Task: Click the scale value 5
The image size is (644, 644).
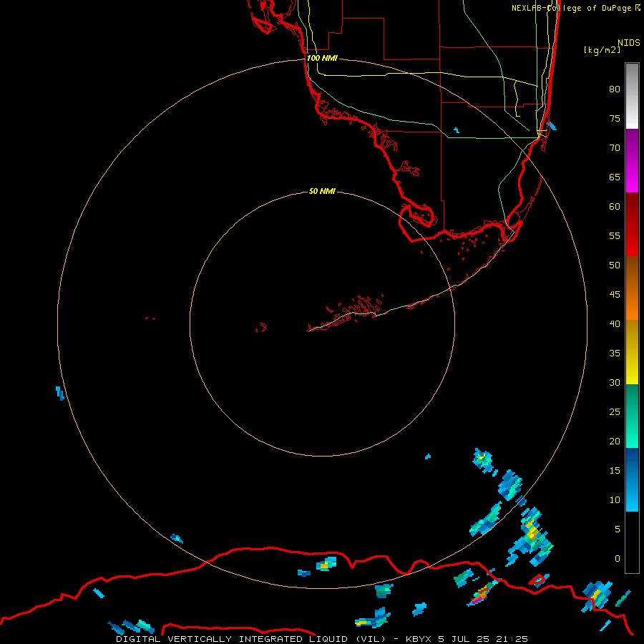Action: pos(618,530)
